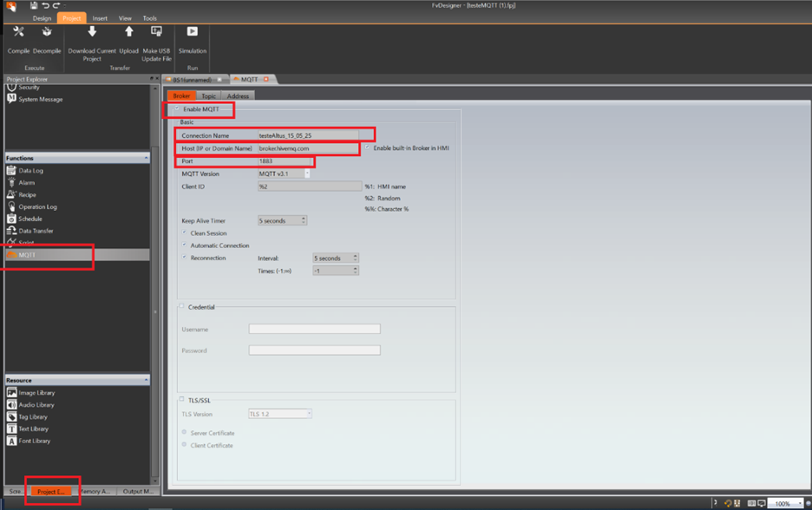812x510 pixels.
Task: Open the View ribbon tab
Action: pyautogui.click(x=125, y=18)
